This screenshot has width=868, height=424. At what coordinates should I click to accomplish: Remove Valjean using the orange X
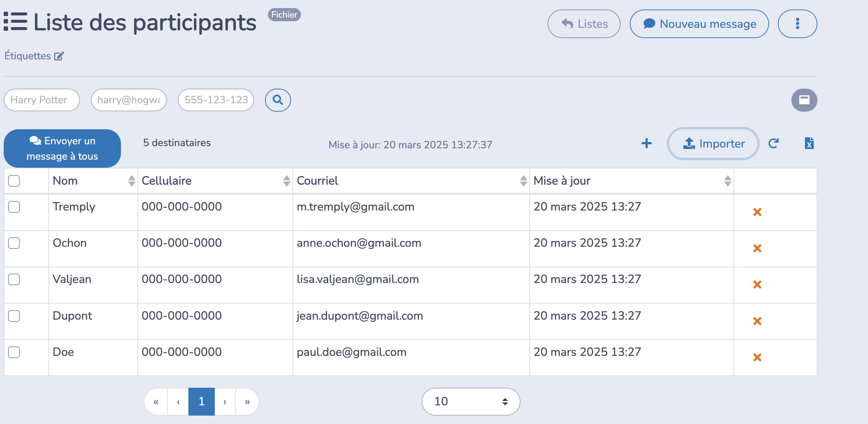pos(757,284)
